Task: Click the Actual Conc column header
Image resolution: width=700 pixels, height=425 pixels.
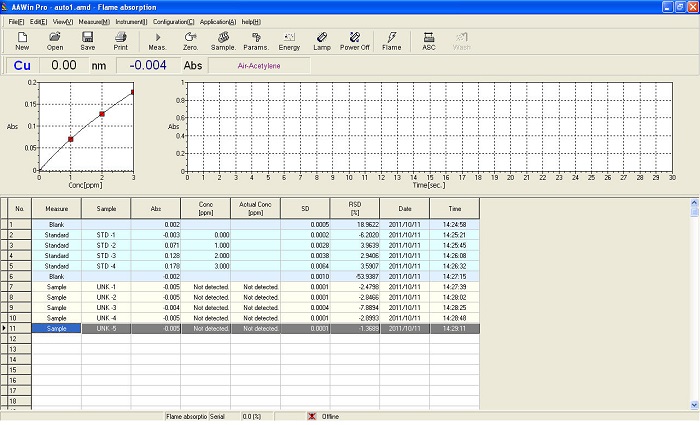Action: point(255,208)
